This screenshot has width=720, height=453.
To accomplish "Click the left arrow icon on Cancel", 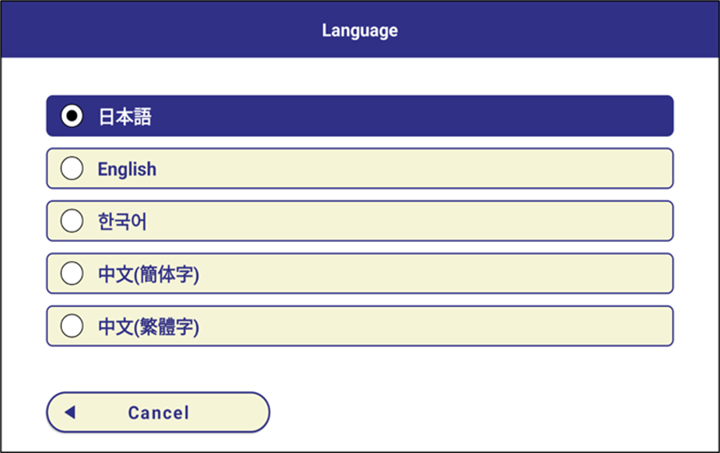I will (x=70, y=412).
